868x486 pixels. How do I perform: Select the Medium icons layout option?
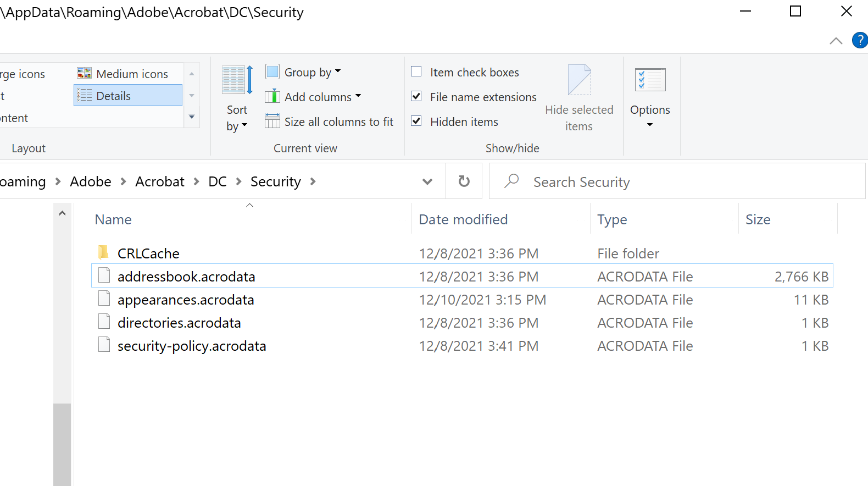pyautogui.click(x=124, y=74)
